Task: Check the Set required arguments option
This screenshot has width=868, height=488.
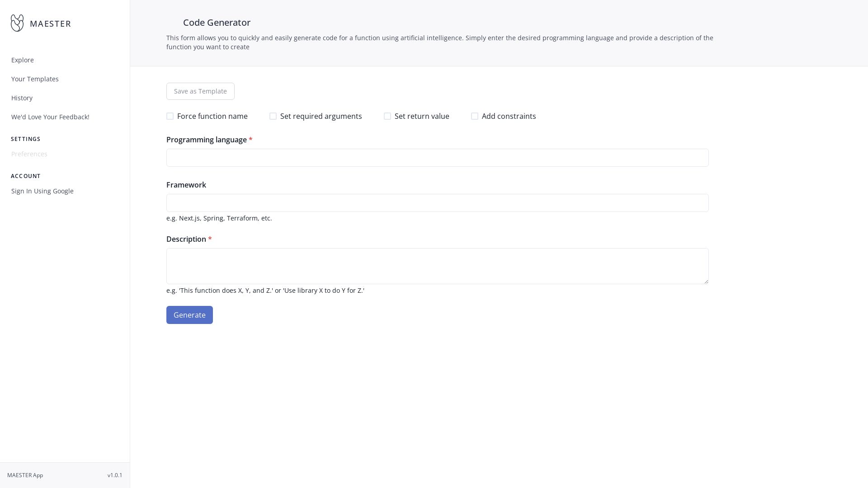Action: point(273,116)
